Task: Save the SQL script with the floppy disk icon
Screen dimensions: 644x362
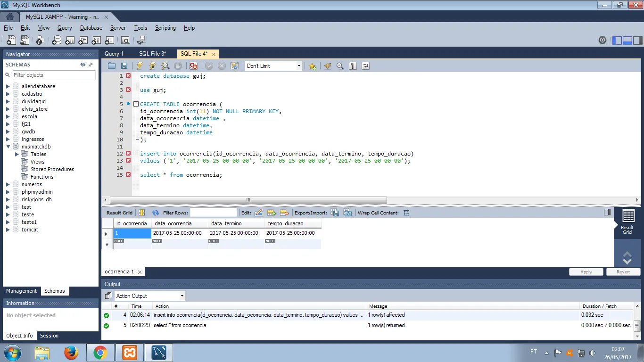Action: click(124, 66)
